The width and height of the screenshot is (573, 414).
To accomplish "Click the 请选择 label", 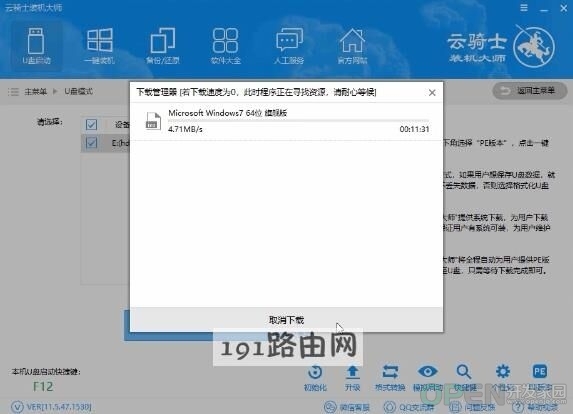I will click(x=50, y=122).
